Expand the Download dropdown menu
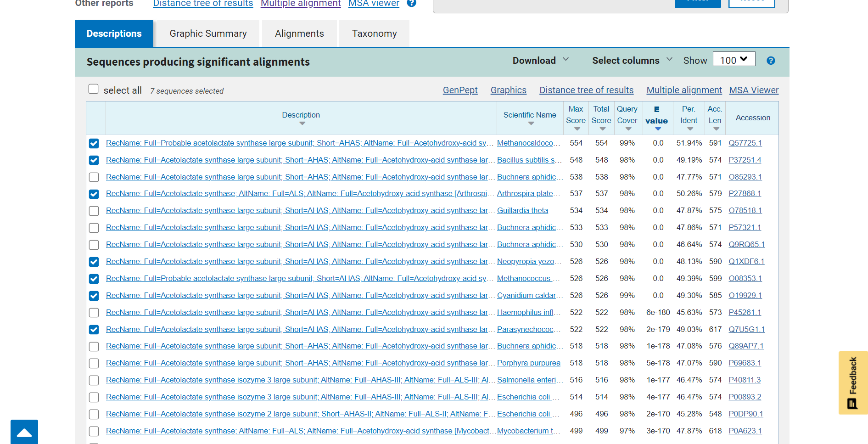Screen dimensions: 868x444 (x=541, y=61)
